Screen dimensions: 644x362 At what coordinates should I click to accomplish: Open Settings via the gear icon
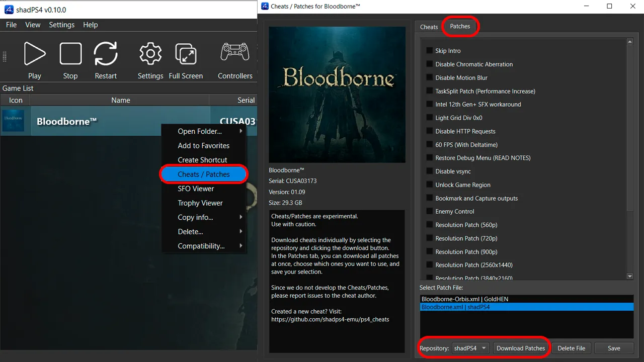tap(150, 54)
